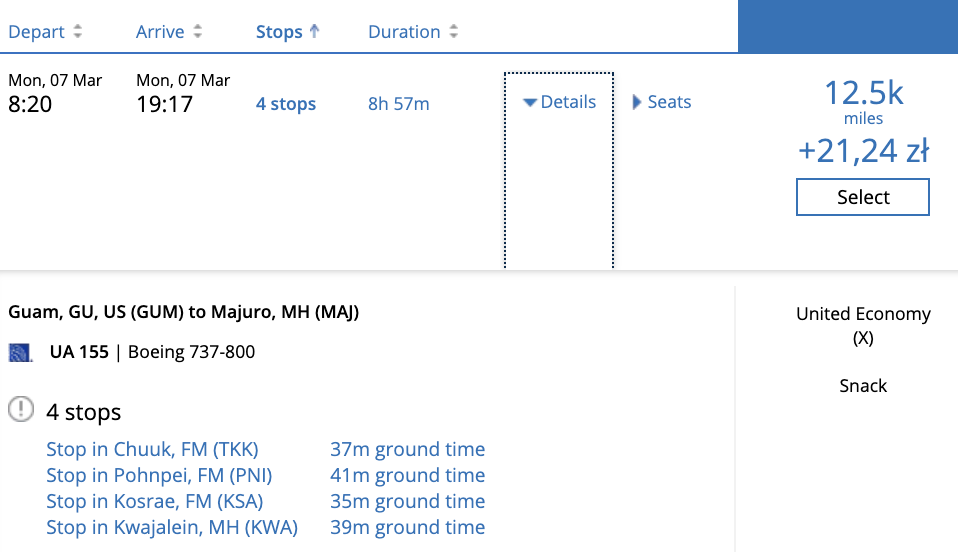958x552 pixels.
Task: Click the Depart sort arrows icon
Action: [78, 31]
